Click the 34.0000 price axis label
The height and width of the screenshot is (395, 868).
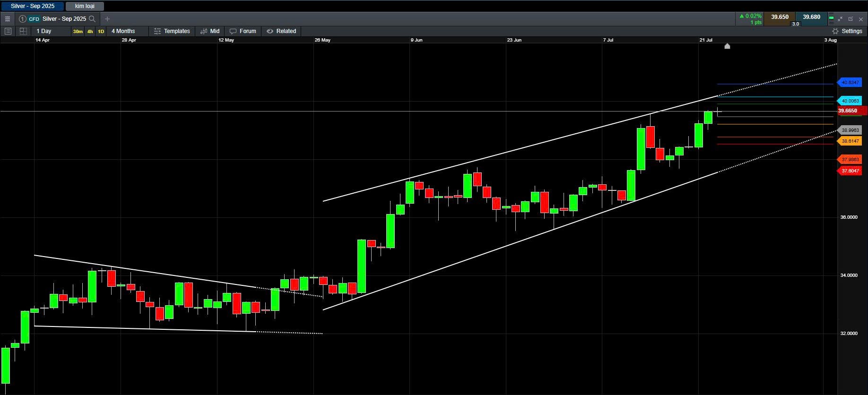849,275
